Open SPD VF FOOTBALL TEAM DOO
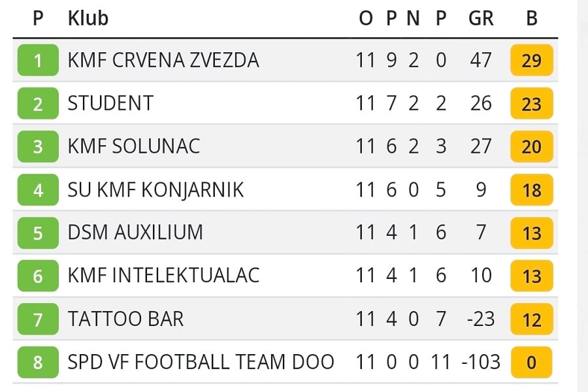The height and width of the screenshot is (392, 588). pos(201,361)
